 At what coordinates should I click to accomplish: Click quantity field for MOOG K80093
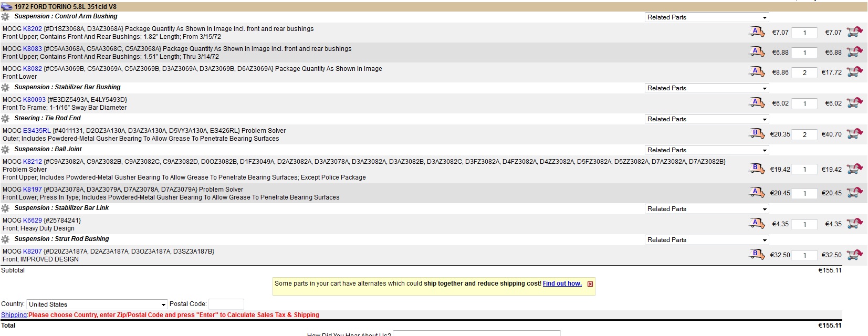pos(804,103)
